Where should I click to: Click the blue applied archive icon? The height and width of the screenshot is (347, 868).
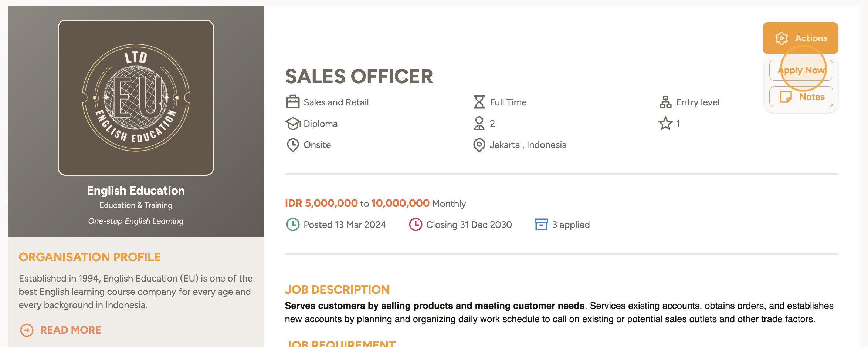coord(541,225)
